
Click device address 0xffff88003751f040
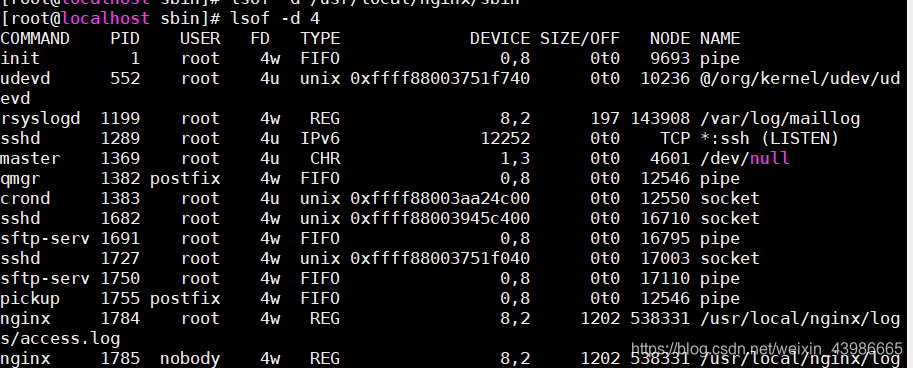click(440, 259)
